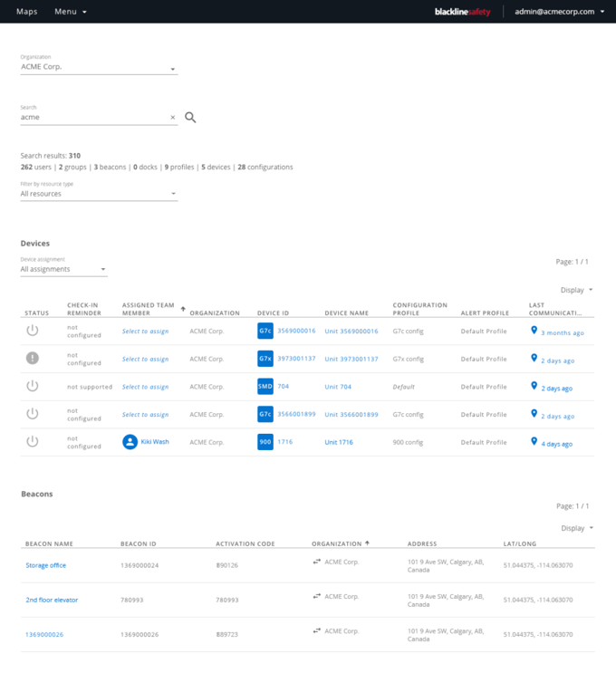Viewport: 616px width, 673px height.
Task: Click power status icon for Unit 3566001899
Action: 33,414
